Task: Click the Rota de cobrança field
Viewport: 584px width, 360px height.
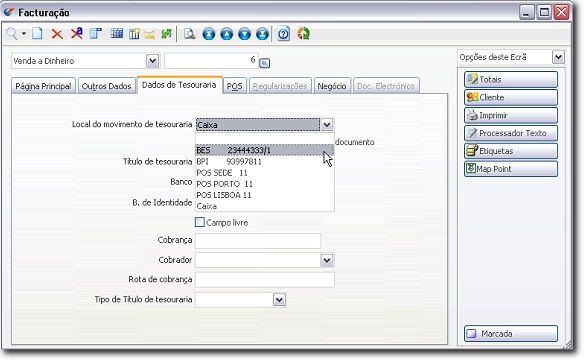Action: pyautogui.click(x=265, y=280)
